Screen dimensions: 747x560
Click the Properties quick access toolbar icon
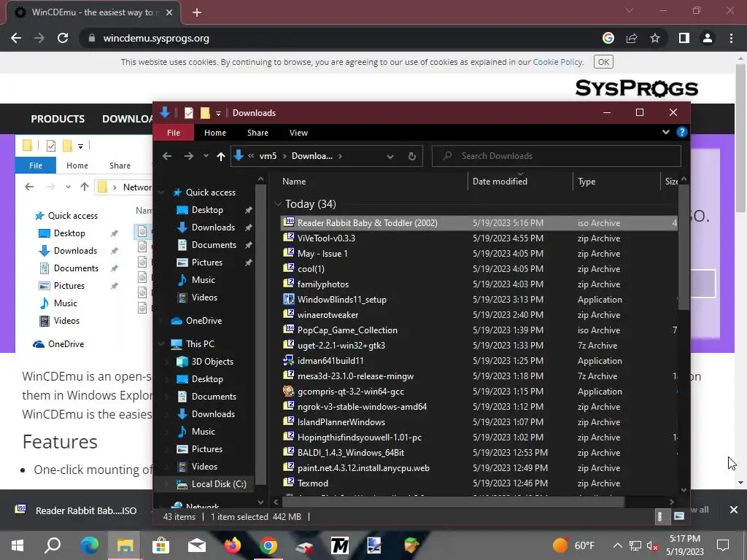tap(189, 113)
